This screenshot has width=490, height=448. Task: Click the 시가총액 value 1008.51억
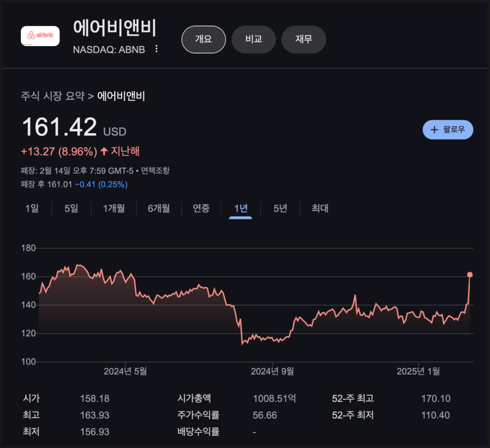274,399
